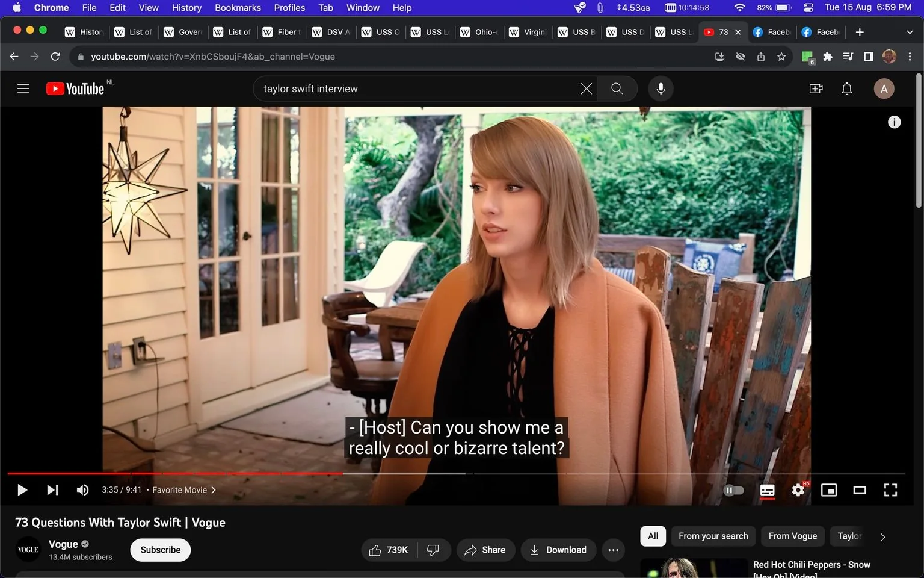Viewport: 924px width, 578px height.
Task: Open the Bookmarks menu
Action: (x=238, y=8)
